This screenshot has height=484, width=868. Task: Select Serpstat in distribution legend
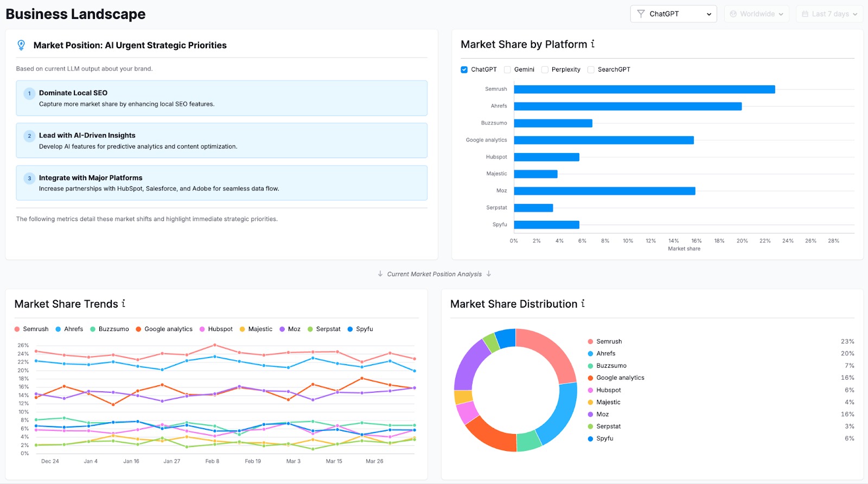[604, 426]
